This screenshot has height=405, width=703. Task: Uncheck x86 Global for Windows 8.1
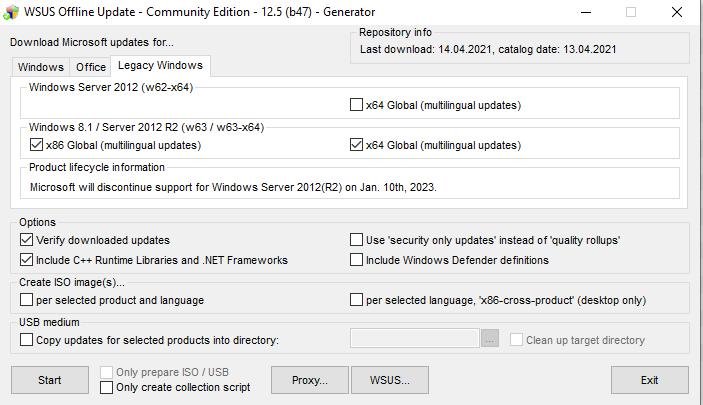tap(37, 145)
